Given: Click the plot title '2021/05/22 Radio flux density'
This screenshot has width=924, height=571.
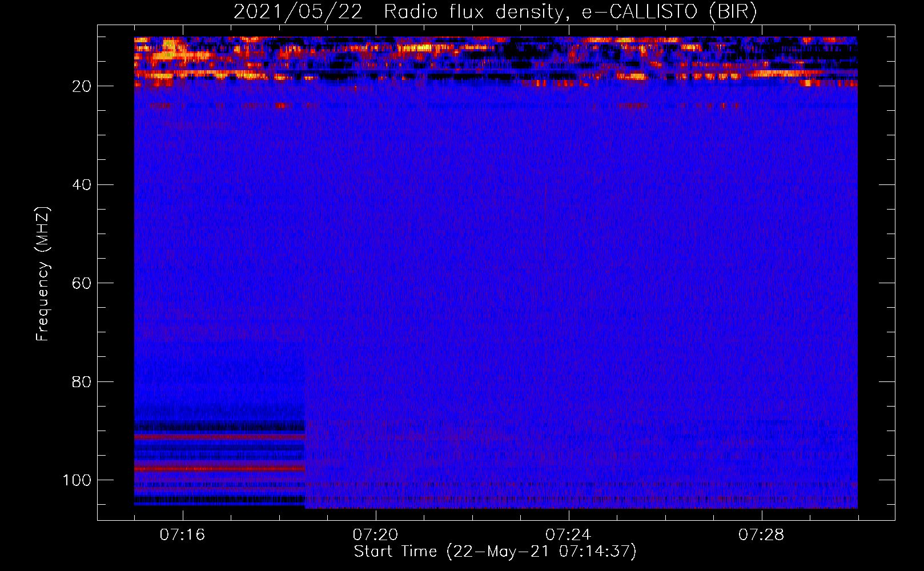Looking at the screenshot, I should pyautogui.click(x=398, y=12).
